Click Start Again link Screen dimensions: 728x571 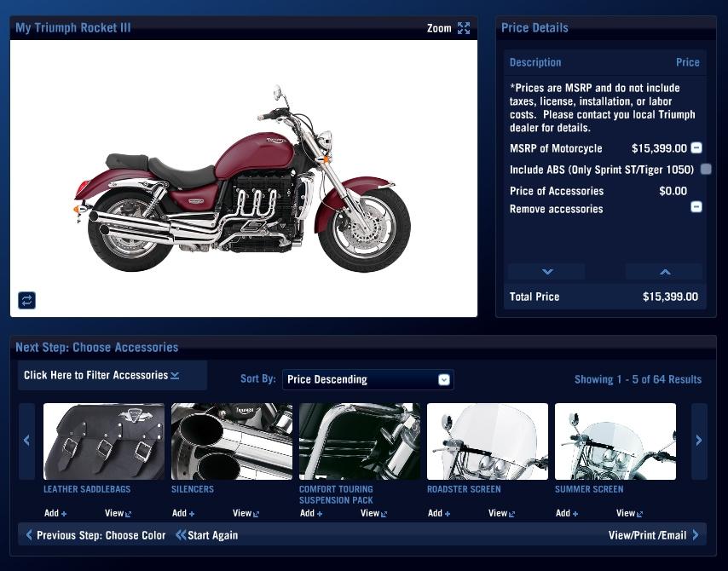point(206,535)
